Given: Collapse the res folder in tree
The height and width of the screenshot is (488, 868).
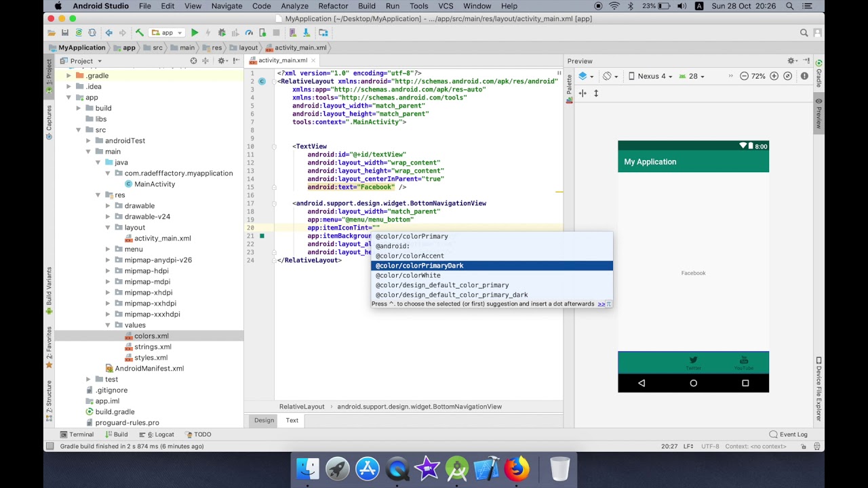Looking at the screenshot, I should pyautogui.click(x=98, y=195).
